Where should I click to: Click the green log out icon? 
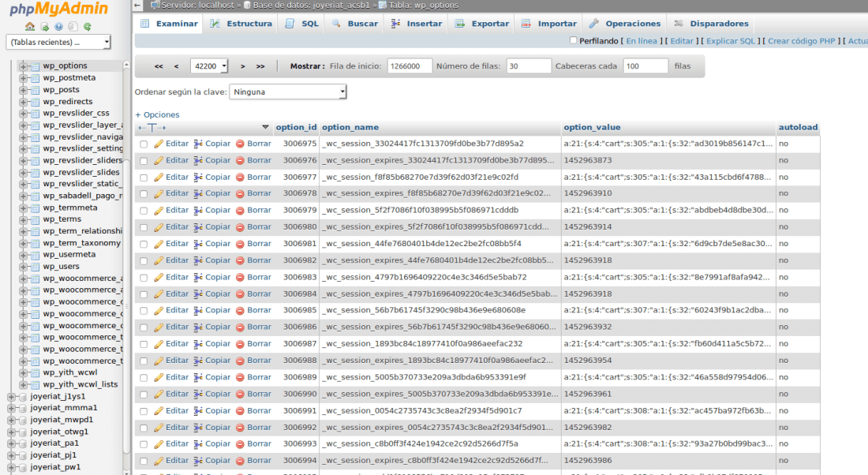tap(45, 27)
